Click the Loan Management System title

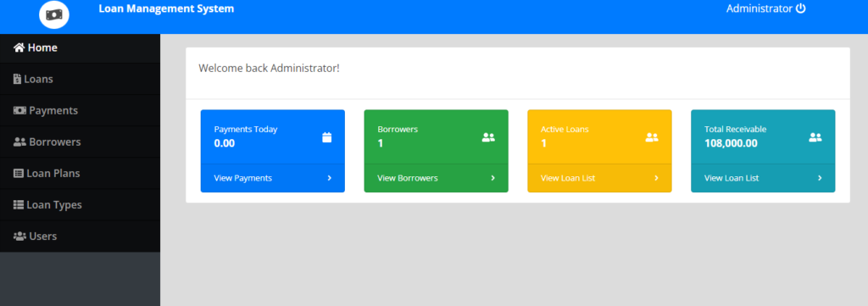pyautogui.click(x=166, y=8)
